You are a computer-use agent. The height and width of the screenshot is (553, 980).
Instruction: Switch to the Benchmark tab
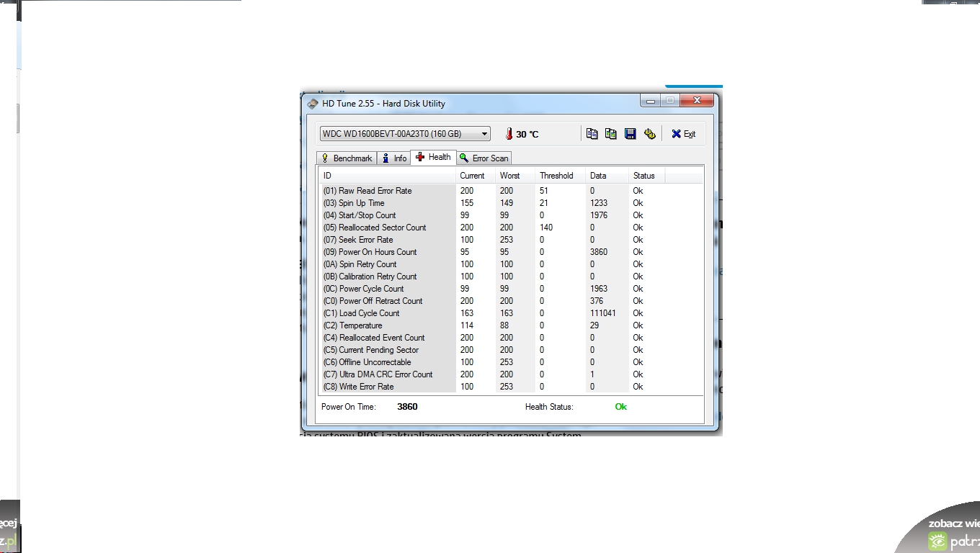(347, 158)
